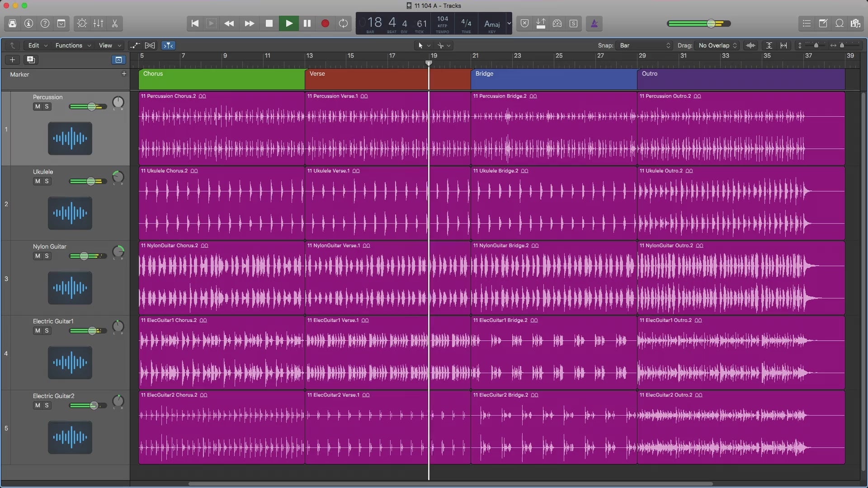Open Quick Help icon
The image size is (868, 488).
45,23
